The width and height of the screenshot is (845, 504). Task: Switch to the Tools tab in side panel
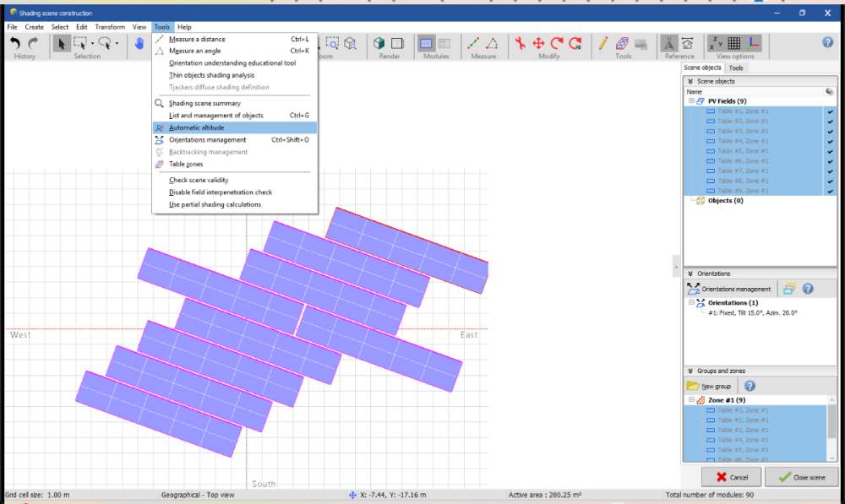coord(736,68)
